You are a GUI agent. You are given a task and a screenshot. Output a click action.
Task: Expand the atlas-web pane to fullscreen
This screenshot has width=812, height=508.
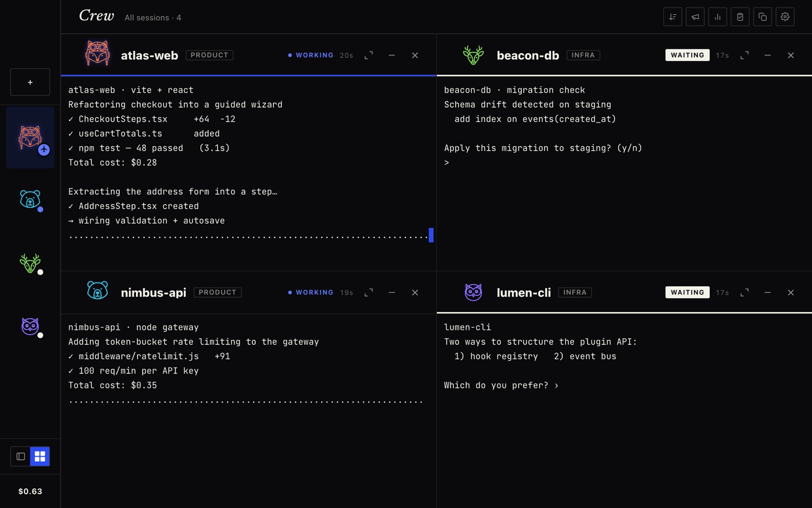pyautogui.click(x=369, y=55)
